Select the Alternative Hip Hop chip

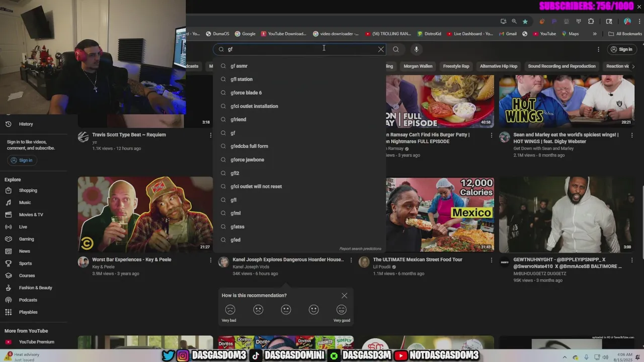pyautogui.click(x=498, y=66)
